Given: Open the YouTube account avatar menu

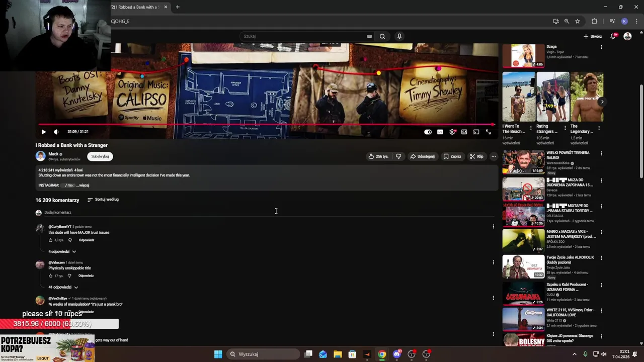Looking at the screenshot, I should pos(627,36).
